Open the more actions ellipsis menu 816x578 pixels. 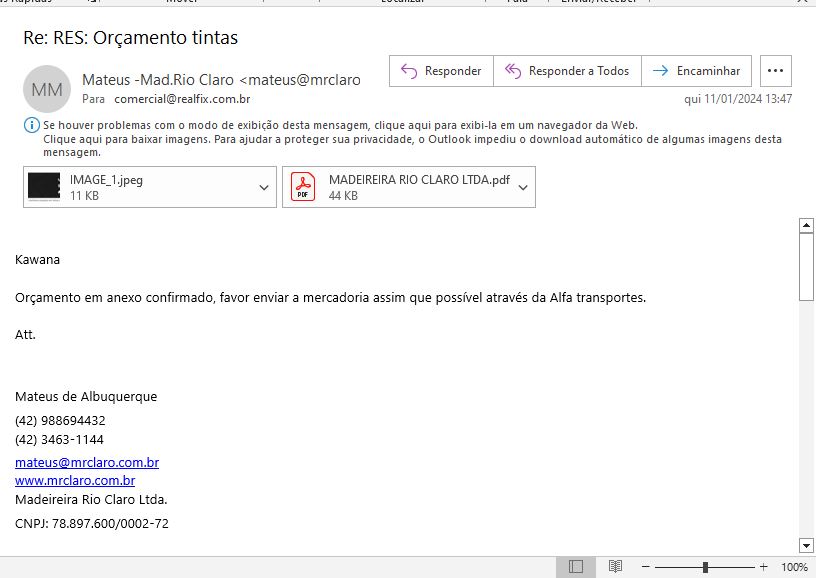coord(776,71)
